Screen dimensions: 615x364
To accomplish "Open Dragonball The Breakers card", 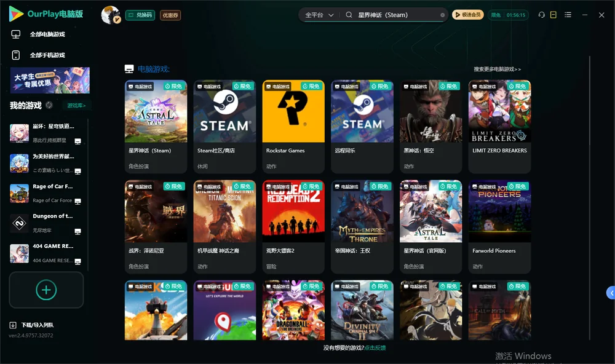I will (293, 310).
